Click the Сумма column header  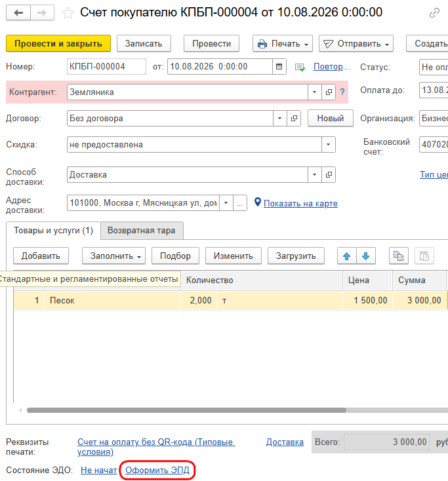click(419, 280)
